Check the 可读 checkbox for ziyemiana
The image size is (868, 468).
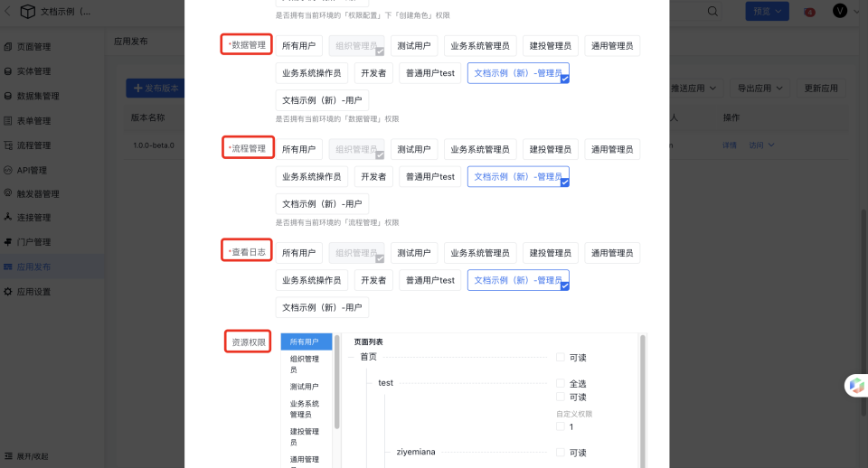(561, 453)
